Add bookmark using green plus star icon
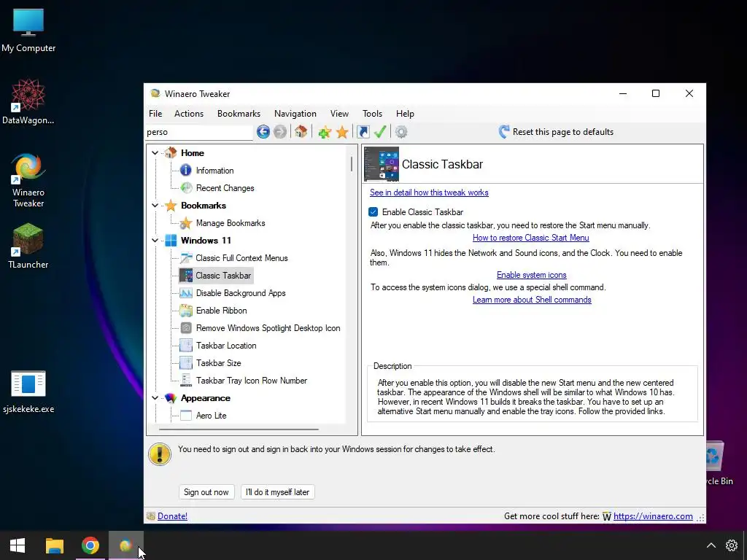This screenshot has width=747, height=560. pos(325,132)
